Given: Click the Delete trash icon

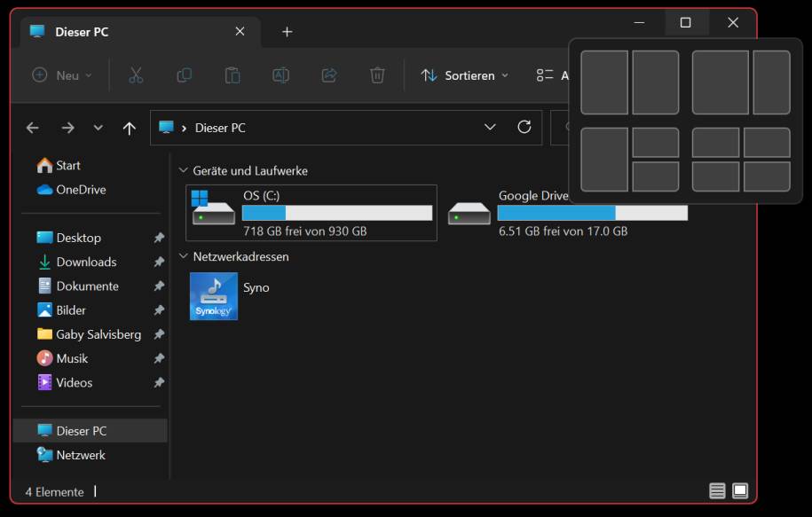Looking at the screenshot, I should 377,75.
